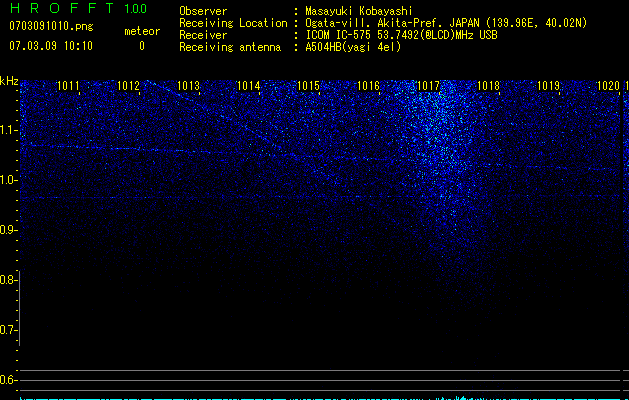Click the 1020 time axis marker
The width and height of the screenshot is (629, 400).
point(608,86)
